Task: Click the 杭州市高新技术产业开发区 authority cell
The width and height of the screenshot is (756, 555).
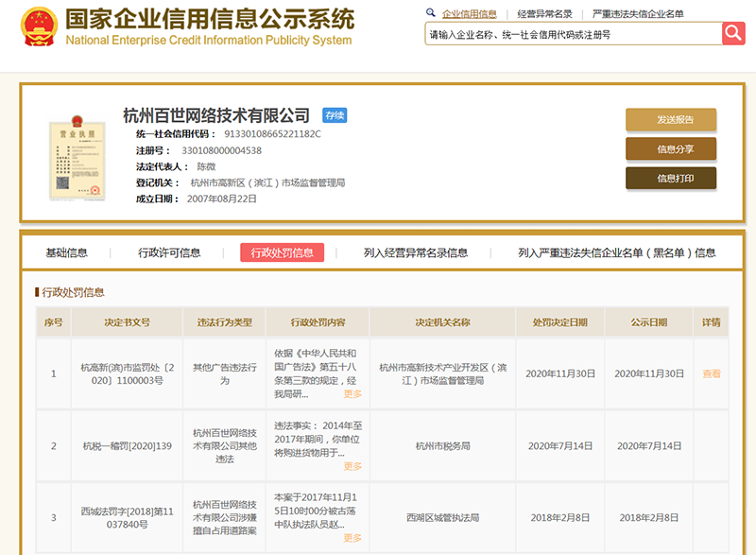Action: pyautogui.click(x=442, y=373)
